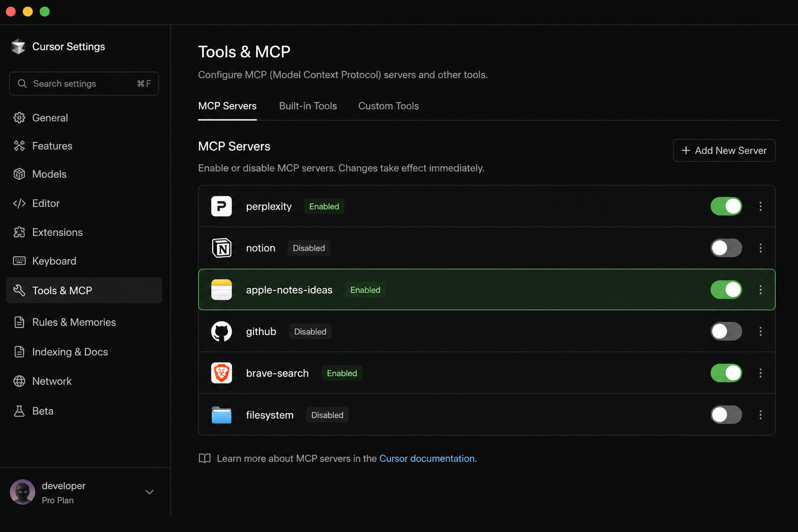Click the Cursor logo icon in sidebar header
Image resolution: width=798 pixels, height=532 pixels.
(x=19, y=47)
